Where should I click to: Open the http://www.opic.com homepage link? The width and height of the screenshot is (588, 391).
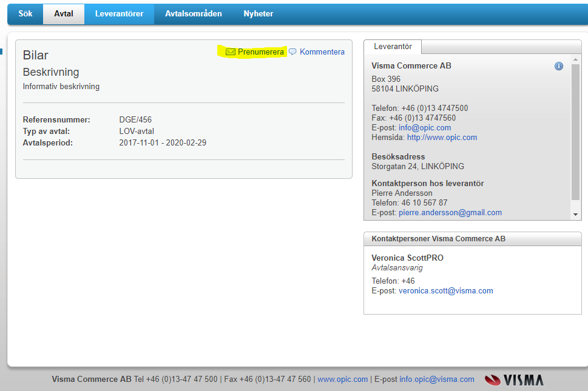pos(442,138)
